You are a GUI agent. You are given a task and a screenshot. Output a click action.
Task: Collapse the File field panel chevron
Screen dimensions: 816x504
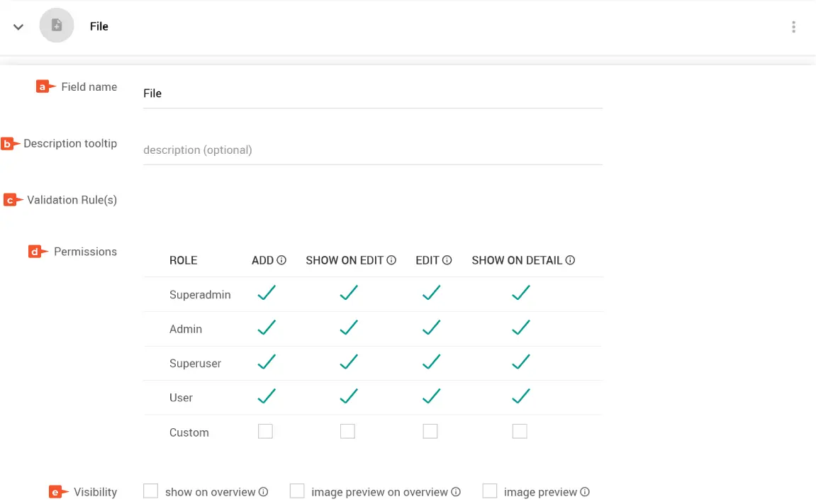pos(18,27)
